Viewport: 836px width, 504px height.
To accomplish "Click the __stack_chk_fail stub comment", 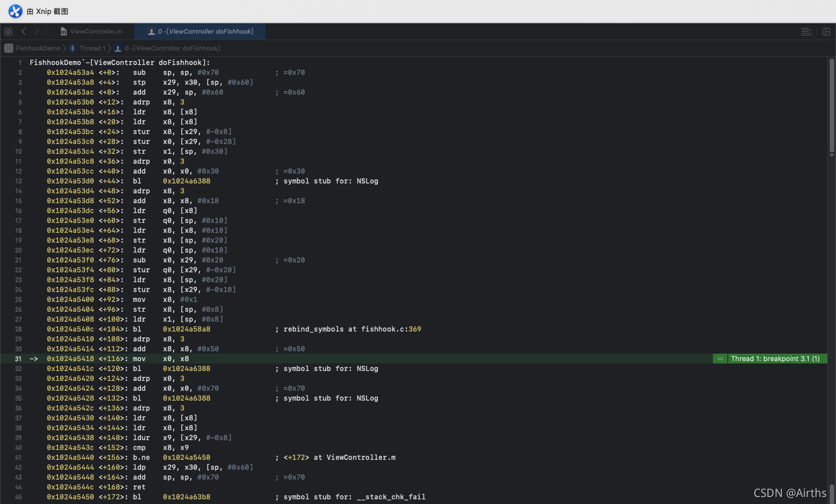I will pos(350,497).
